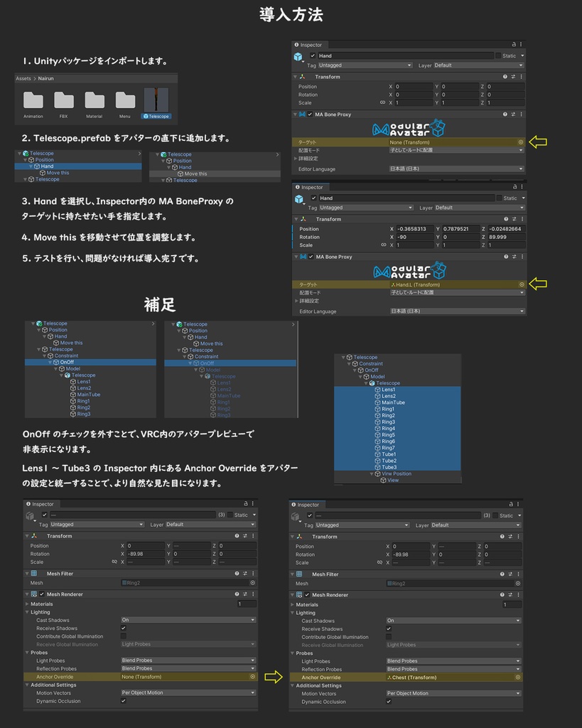Click the Nairun breadcrumb in Project window

[45, 78]
